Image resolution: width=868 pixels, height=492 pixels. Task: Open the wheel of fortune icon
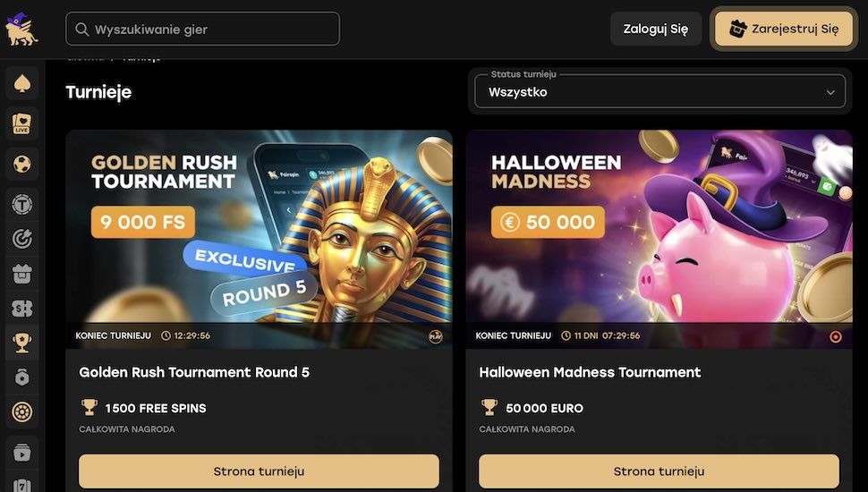[x=22, y=412]
